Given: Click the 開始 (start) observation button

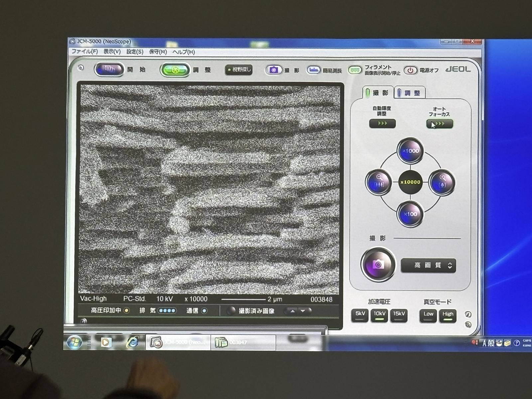Looking at the screenshot, I should [x=109, y=69].
